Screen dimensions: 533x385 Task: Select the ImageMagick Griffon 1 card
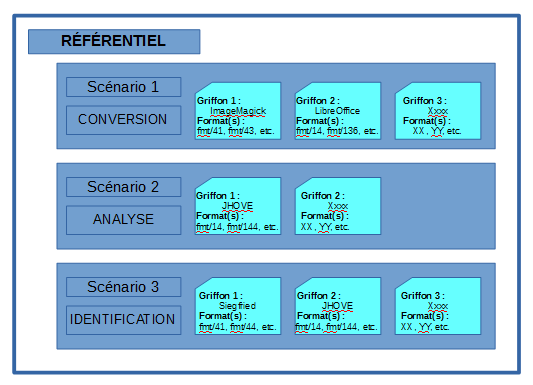point(238,111)
